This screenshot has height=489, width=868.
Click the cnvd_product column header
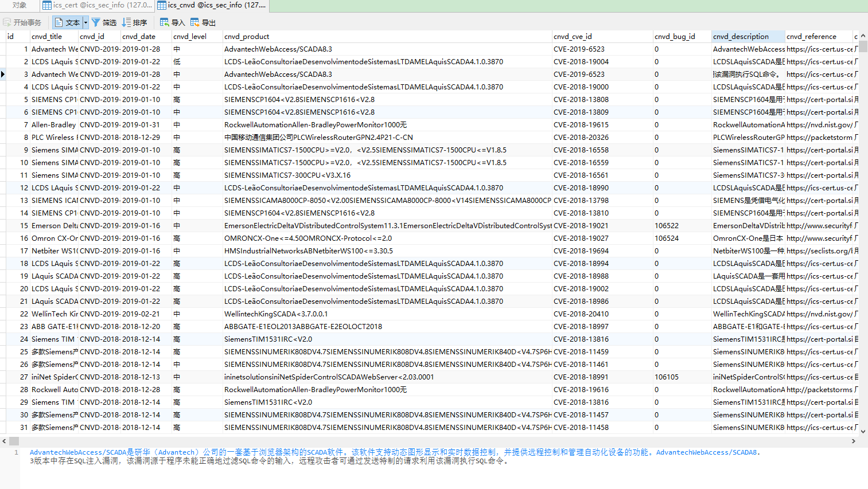coord(387,36)
